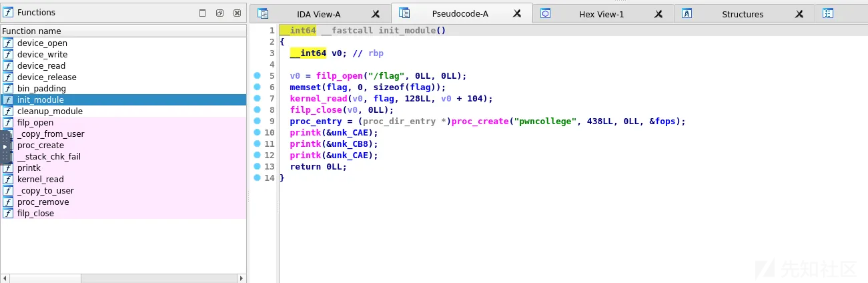Close the Hex View-1 tab
The height and width of the screenshot is (283, 868).
[659, 14]
